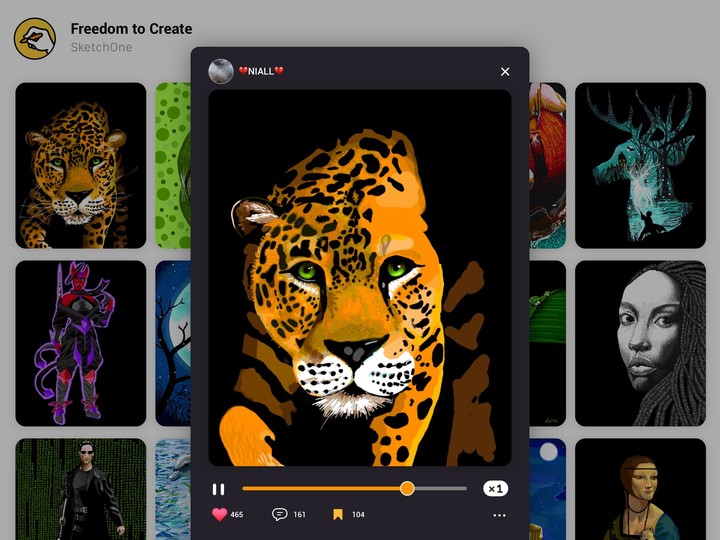This screenshot has height=540, width=720.
Task: Open the Matrix Neo artwork thumbnail
Action: [x=81, y=489]
